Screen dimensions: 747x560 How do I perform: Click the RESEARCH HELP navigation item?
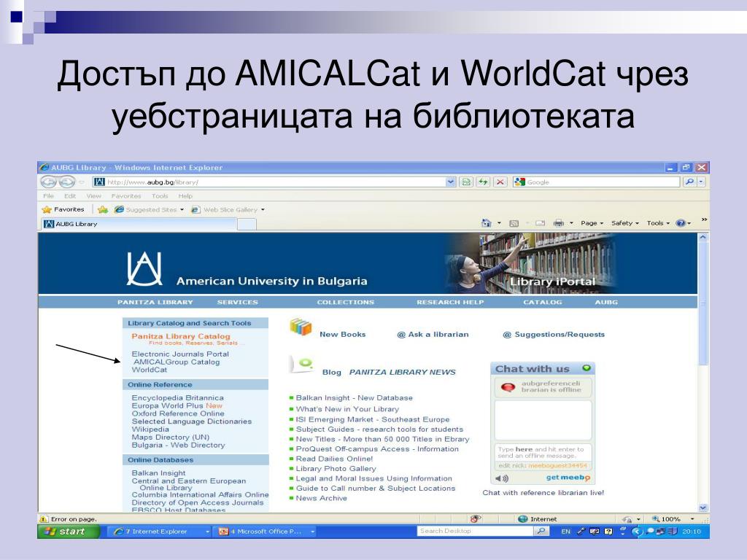tap(449, 302)
